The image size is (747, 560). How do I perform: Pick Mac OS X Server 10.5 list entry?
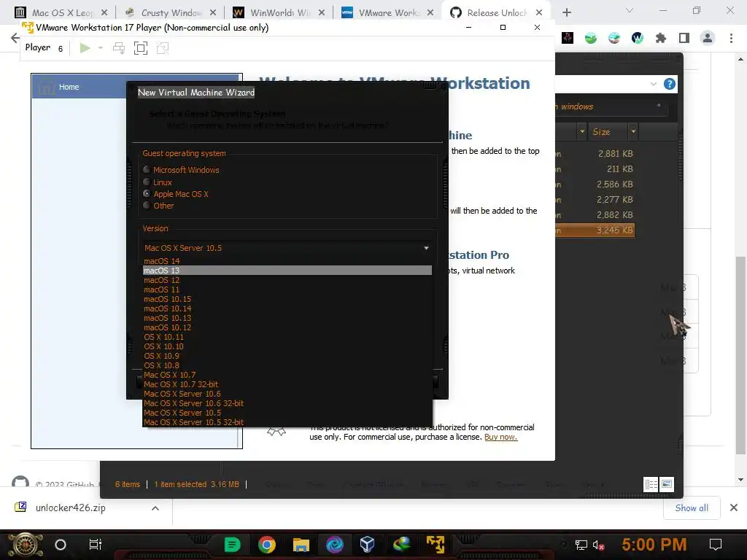click(287, 413)
